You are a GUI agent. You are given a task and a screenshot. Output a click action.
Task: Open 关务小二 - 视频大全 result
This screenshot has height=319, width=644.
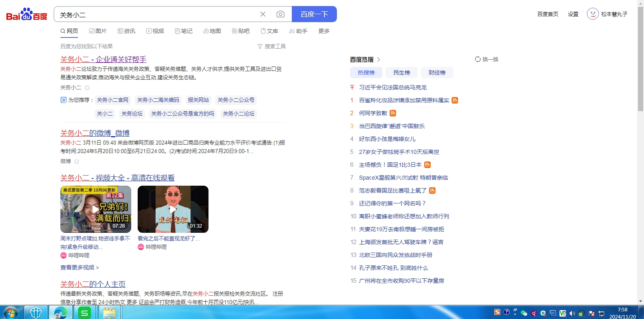[118, 178]
